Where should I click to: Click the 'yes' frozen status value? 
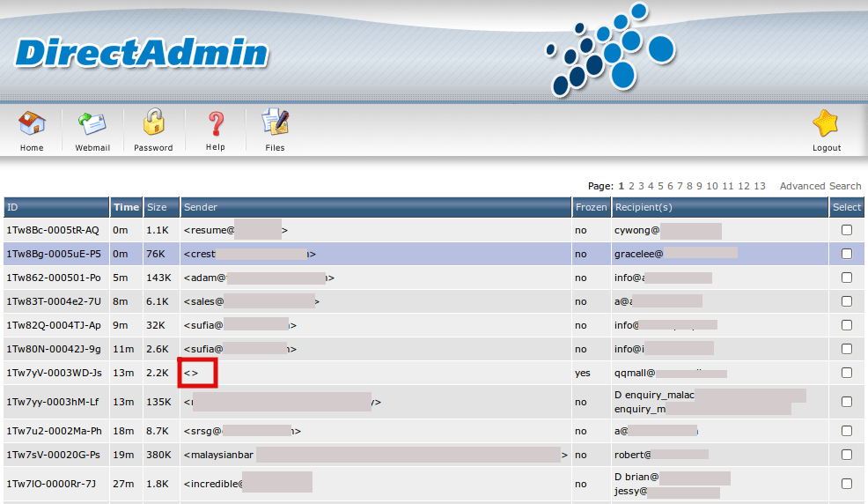[583, 374]
